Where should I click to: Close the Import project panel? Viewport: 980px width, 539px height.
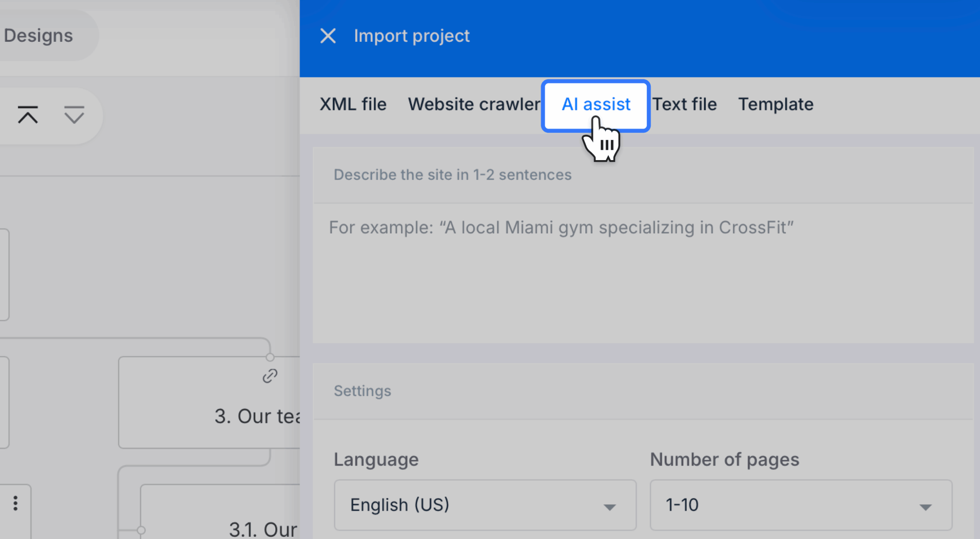click(328, 36)
